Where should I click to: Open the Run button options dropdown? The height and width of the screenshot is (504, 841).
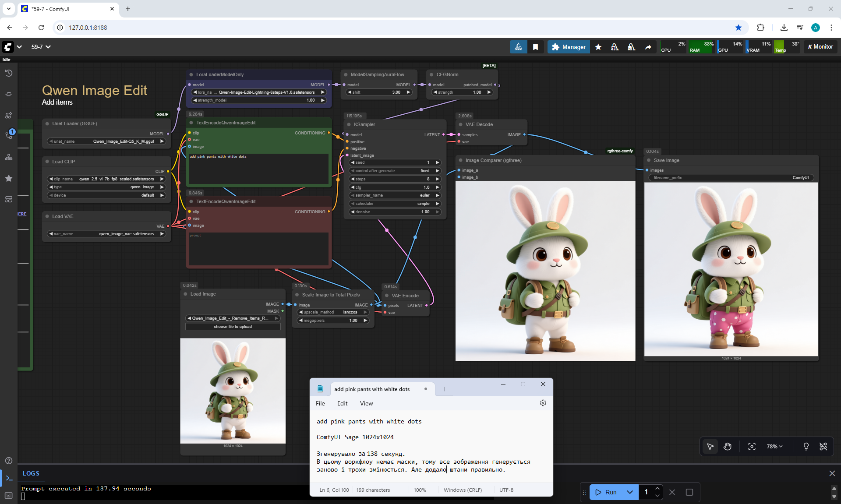click(x=629, y=492)
